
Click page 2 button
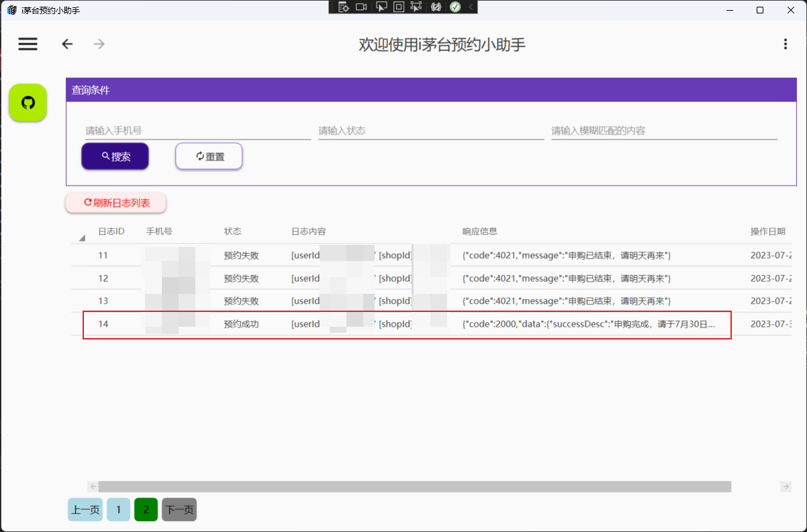tap(146, 510)
